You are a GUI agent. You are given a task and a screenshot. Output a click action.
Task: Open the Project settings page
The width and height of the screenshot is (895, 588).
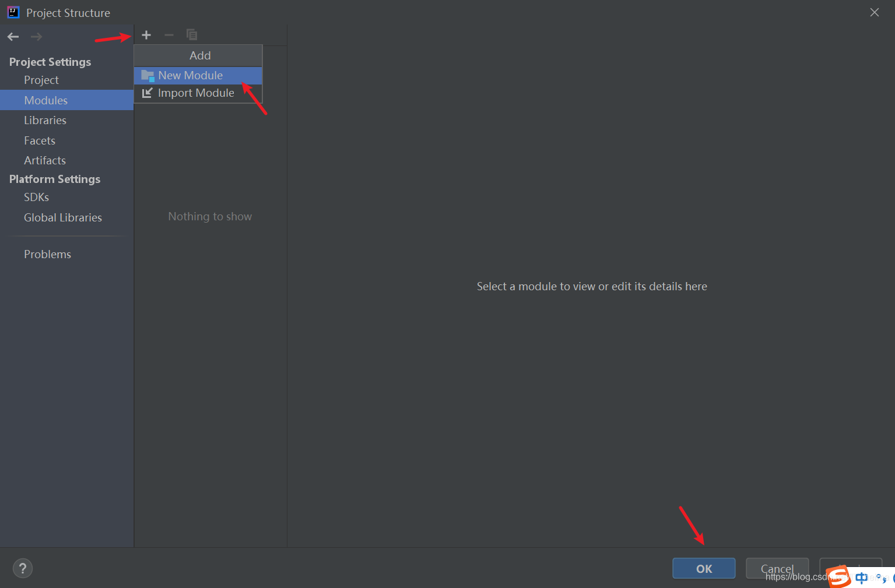click(x=41, y=80)
